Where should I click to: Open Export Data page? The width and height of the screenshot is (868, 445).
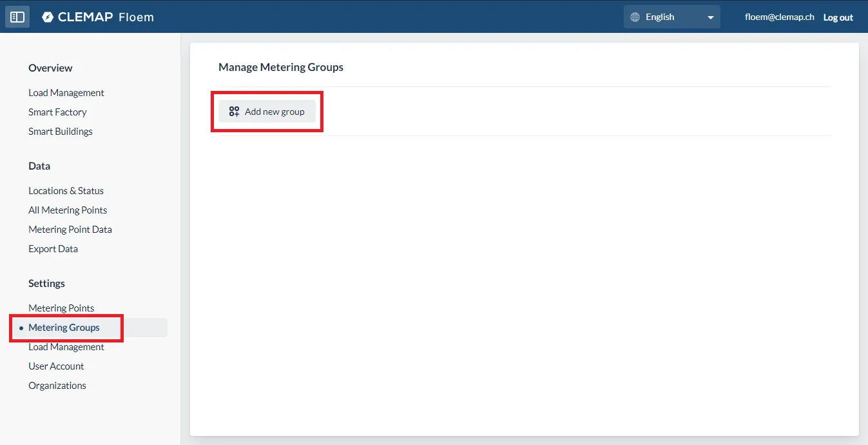click(x=53, y=249)
